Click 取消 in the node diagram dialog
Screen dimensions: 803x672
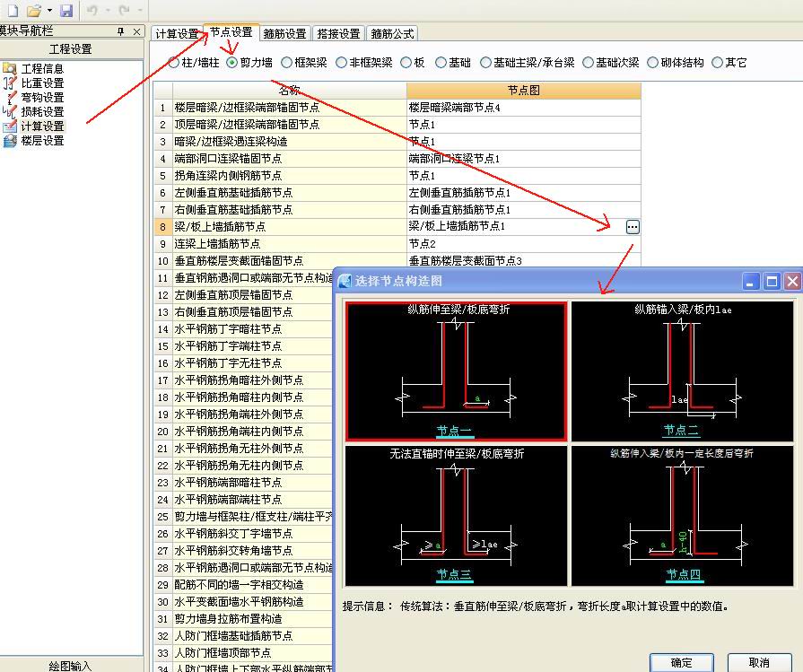coord(759,663)
